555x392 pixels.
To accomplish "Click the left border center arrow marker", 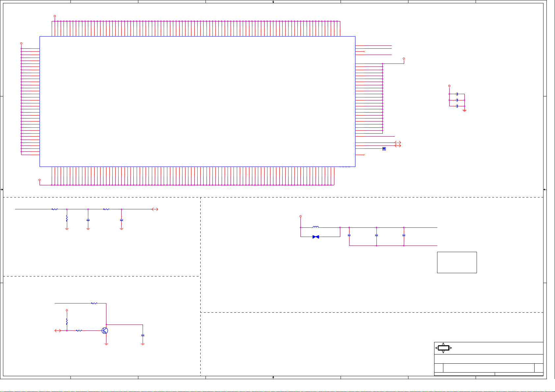I will click(x=2, y=190).
